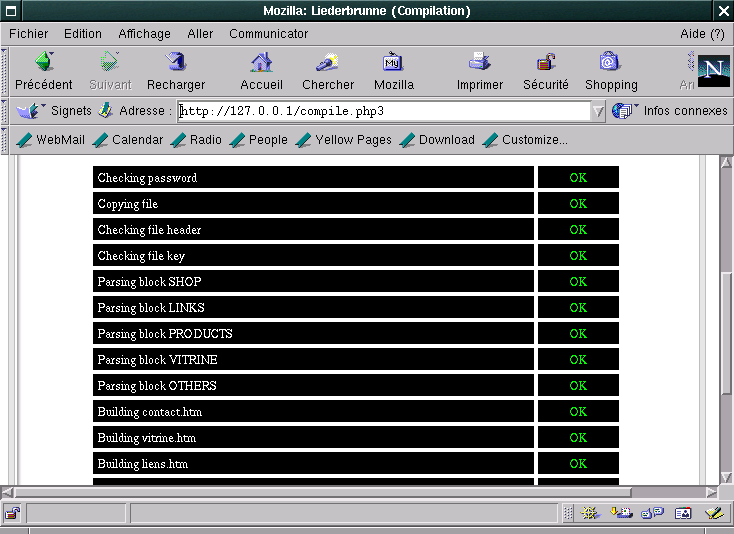Click the Imprimer print icon
This screenshot has width=734, height=534.
coord(480,70)
